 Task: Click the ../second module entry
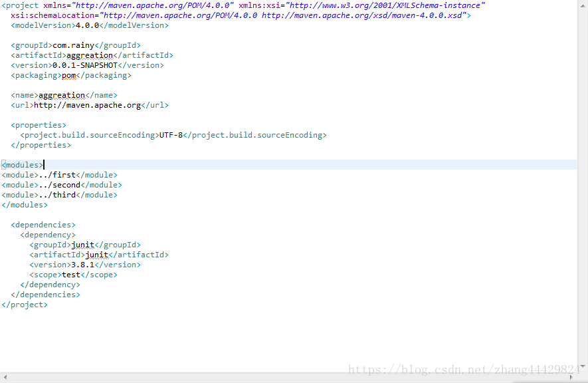click(x=60, y=185)
